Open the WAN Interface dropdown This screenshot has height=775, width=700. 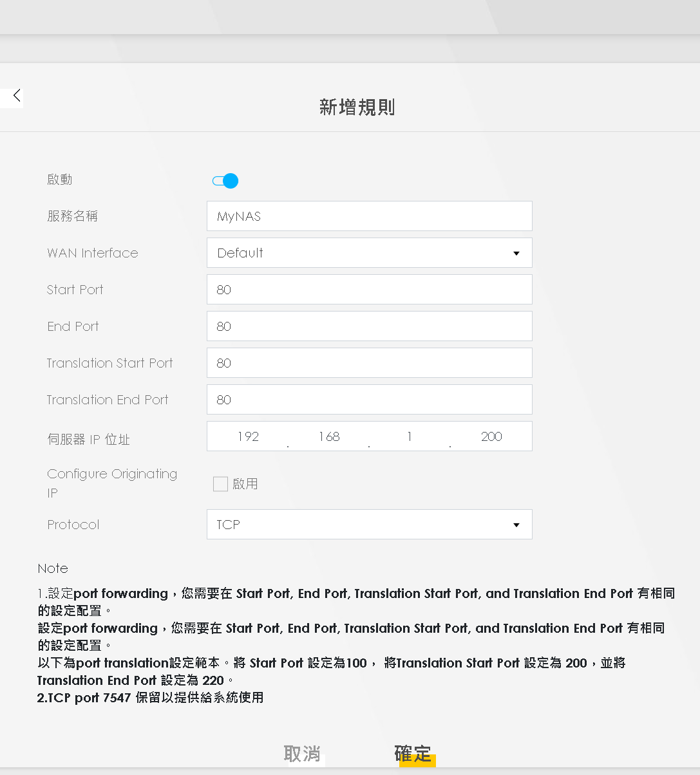pyautogui.click(x=369, y=253)
